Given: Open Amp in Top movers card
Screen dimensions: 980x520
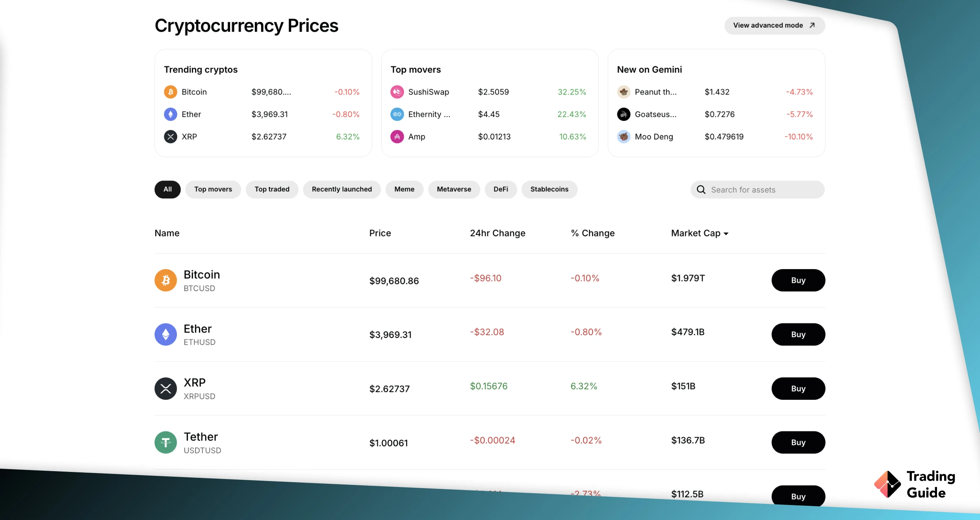Looking at the screenshot, I should pyautogui.click(x=417, y=137).
